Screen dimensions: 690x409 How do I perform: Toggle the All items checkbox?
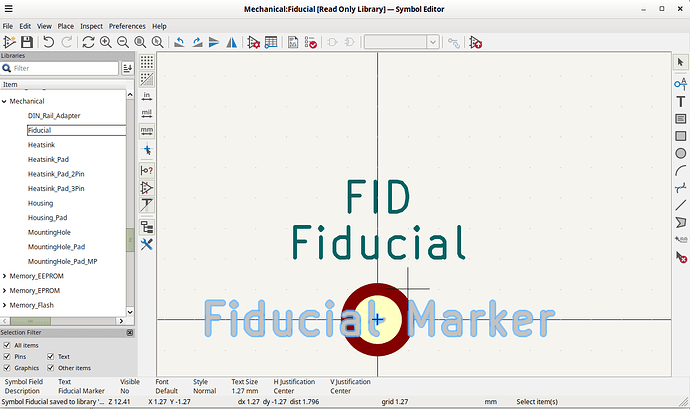pos(8,345)
